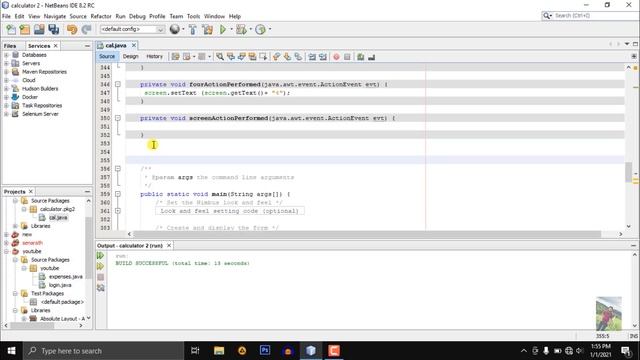
Task: Select the Source view button
Action: click(107, 57)
